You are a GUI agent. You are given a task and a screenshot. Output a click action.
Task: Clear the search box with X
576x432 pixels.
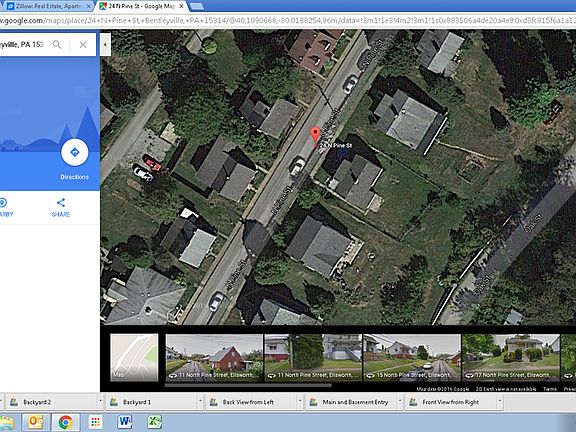[x=83, y=45]
